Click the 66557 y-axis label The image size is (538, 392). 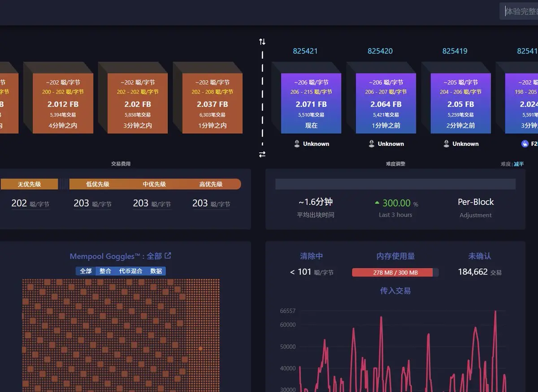point(287,311)
